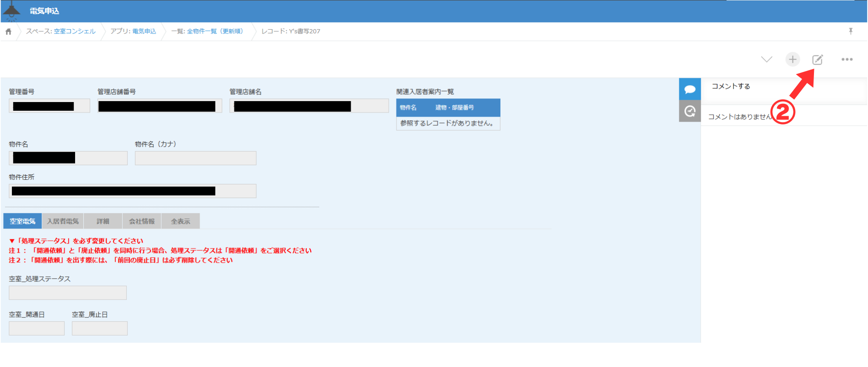
Task: Click the plus icon to add record
Action: pyautogui.click(x=792, y=59)
